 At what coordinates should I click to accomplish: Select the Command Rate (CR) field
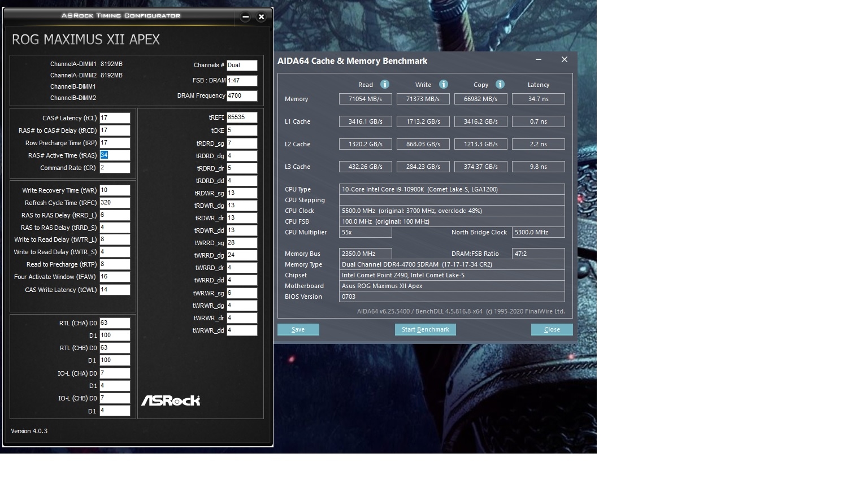(115, 168)
